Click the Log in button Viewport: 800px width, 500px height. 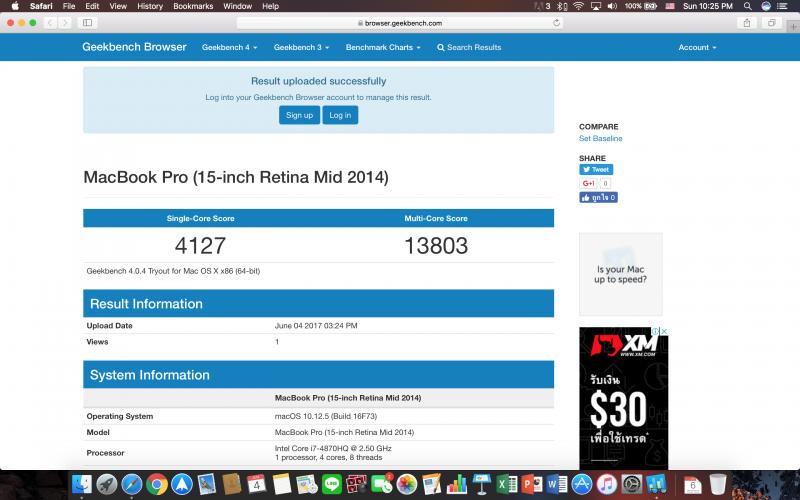[x=340, y=115]
